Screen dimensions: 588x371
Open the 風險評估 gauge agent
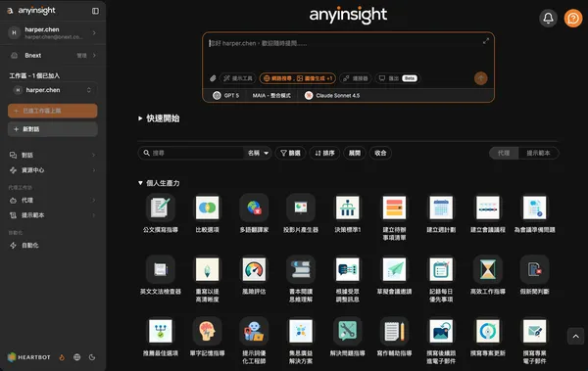(x=254, y=269)
